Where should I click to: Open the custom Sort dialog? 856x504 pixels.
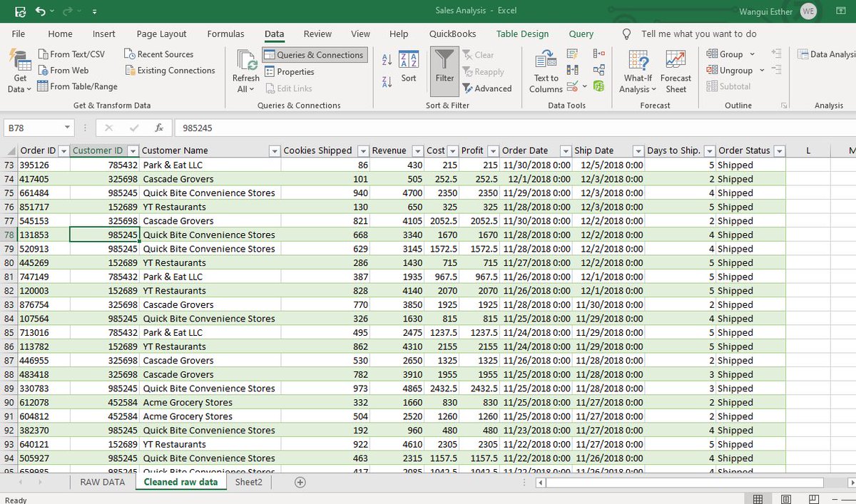tap(409, 66)
